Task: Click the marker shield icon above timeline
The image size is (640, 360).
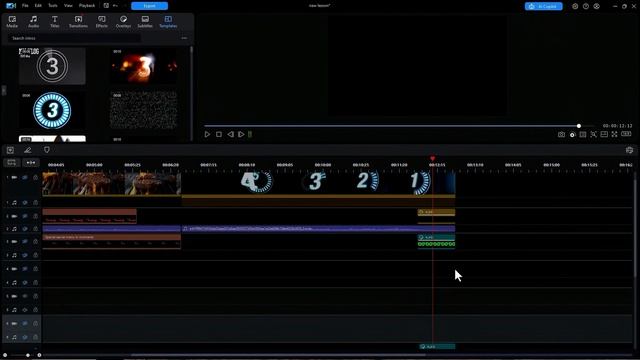Action: [x=47, y=150]
